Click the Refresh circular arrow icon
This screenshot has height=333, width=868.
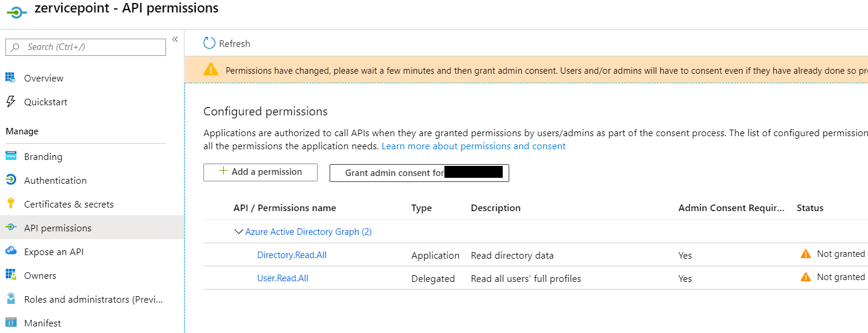point(209,43)
